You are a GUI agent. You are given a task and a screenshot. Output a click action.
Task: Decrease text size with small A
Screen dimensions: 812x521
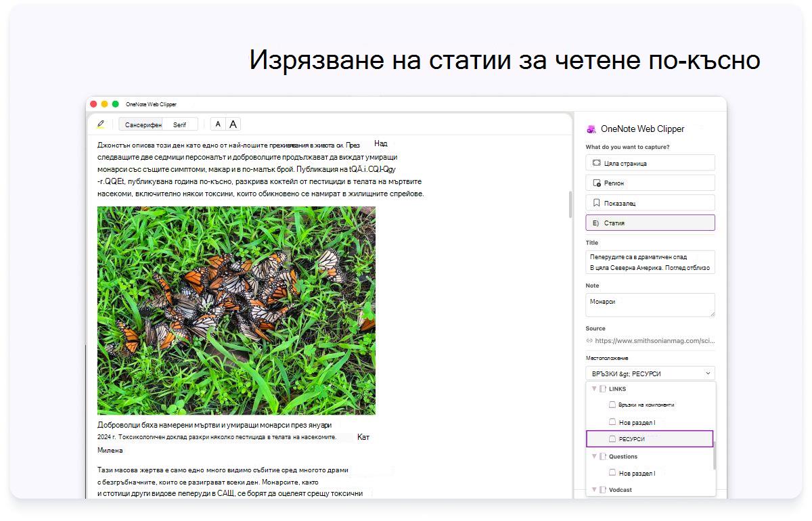pos(218,124)
